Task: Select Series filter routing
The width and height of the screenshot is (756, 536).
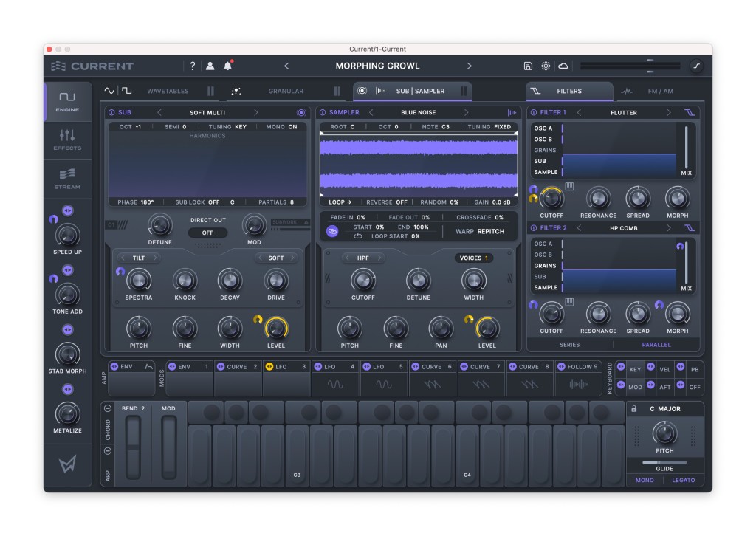Action: [x=569, y=345]
